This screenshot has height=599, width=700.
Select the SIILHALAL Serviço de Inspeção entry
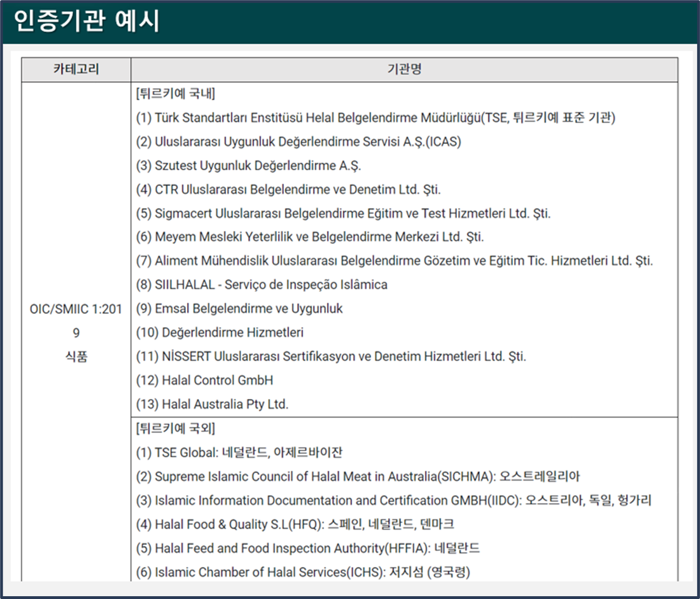[x=260, y=284]
